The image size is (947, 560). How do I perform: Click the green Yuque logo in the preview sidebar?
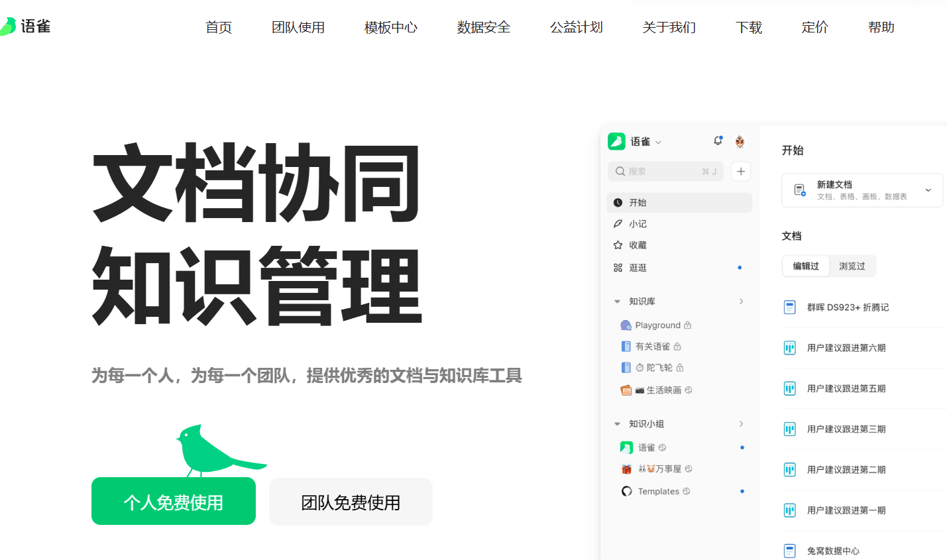coord(616,141)
